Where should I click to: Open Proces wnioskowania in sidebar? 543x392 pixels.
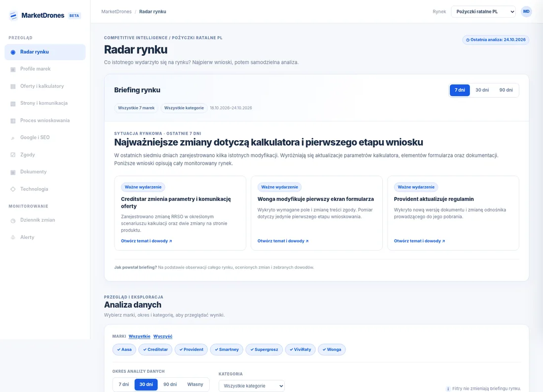pyautogui.click(x=45, y=120)
